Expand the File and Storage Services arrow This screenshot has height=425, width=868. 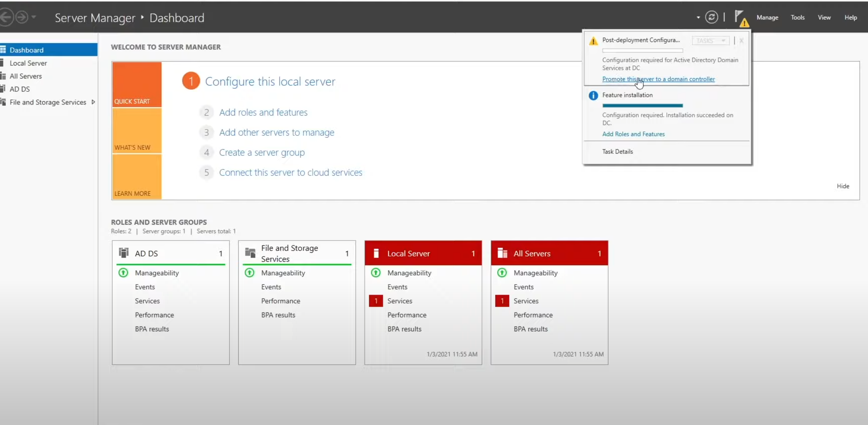click(x=93, y=102)
